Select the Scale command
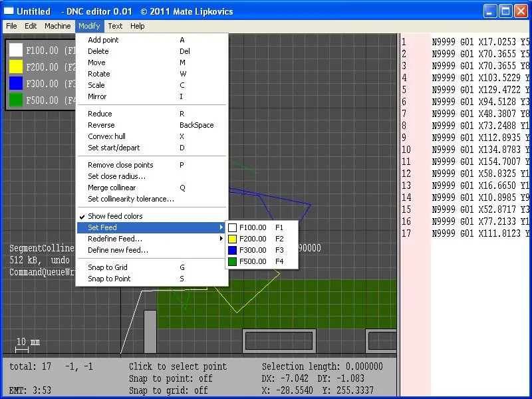The height and width of the screenshot is (399, 532). [152, 85]
